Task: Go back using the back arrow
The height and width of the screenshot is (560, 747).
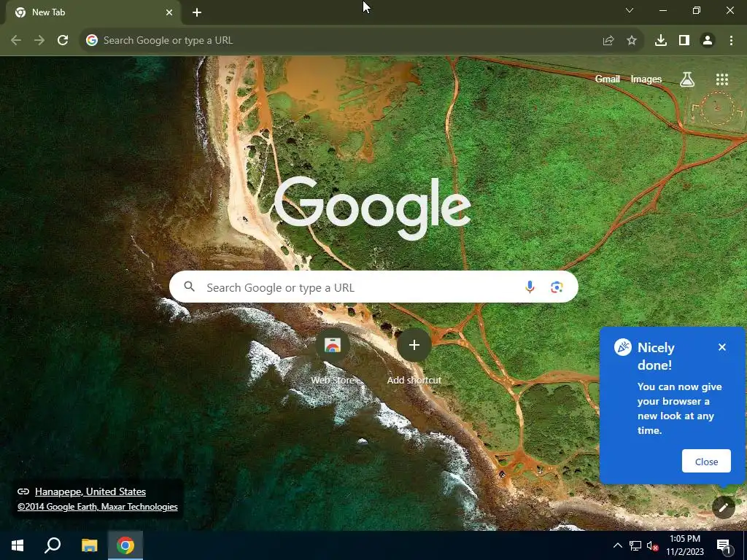Action: click(16, 41)
